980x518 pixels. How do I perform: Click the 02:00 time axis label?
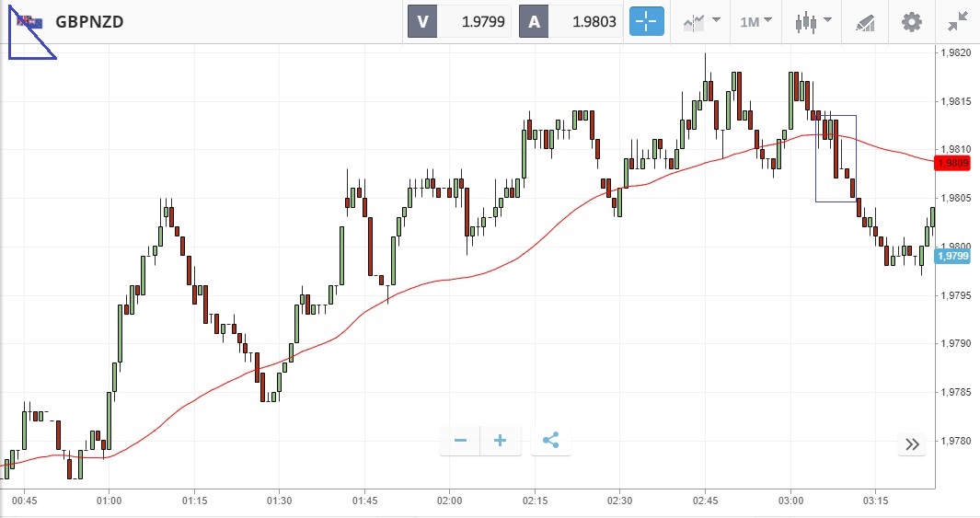(449, 501)
